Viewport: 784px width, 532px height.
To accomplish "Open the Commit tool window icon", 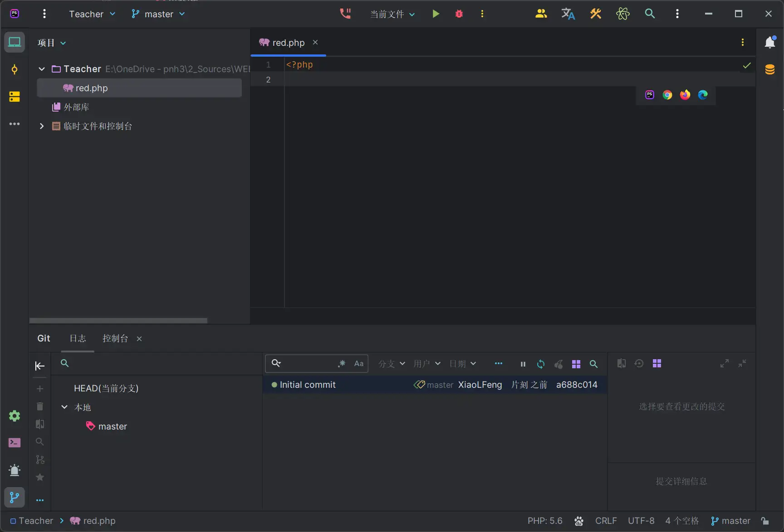I will coord(15,69).
